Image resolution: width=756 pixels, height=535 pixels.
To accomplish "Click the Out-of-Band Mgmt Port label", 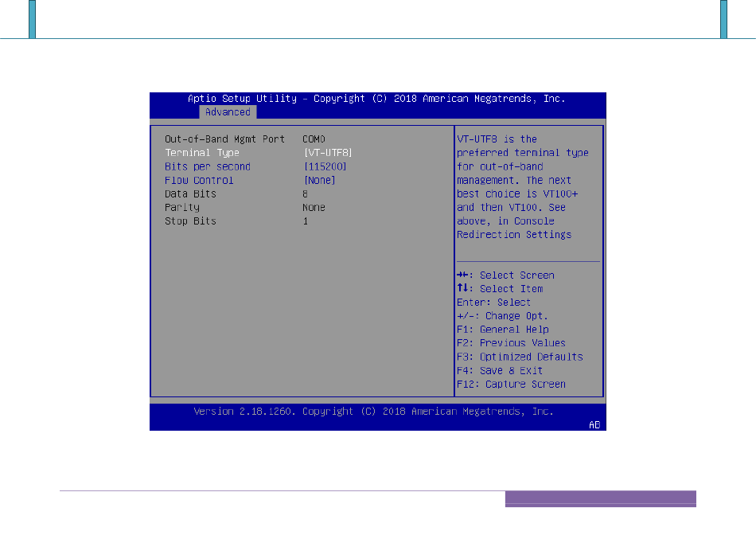I will pyautogui.click(x=224, y=139).
